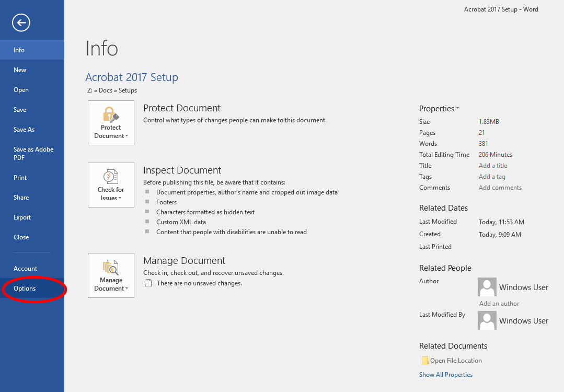The height and width of the screenshot is (392, 564).
Task: Click the Check for Issues icon button
Action: (x=111, y=185)
